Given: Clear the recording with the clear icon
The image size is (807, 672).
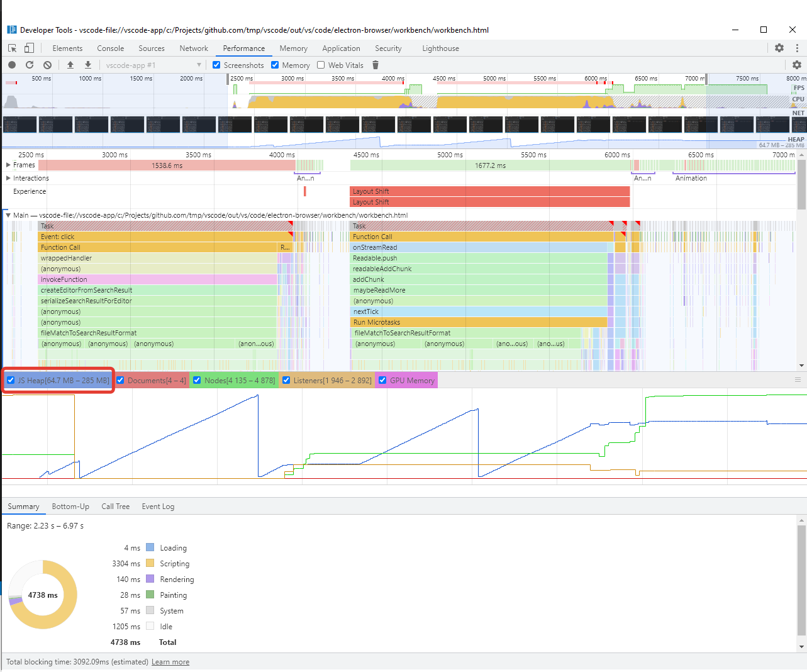Looking at the screenshot, I should 48,65.
